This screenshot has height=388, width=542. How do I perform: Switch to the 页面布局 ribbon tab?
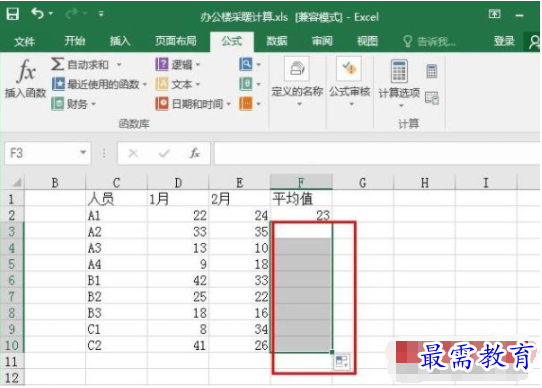point(176,41)
